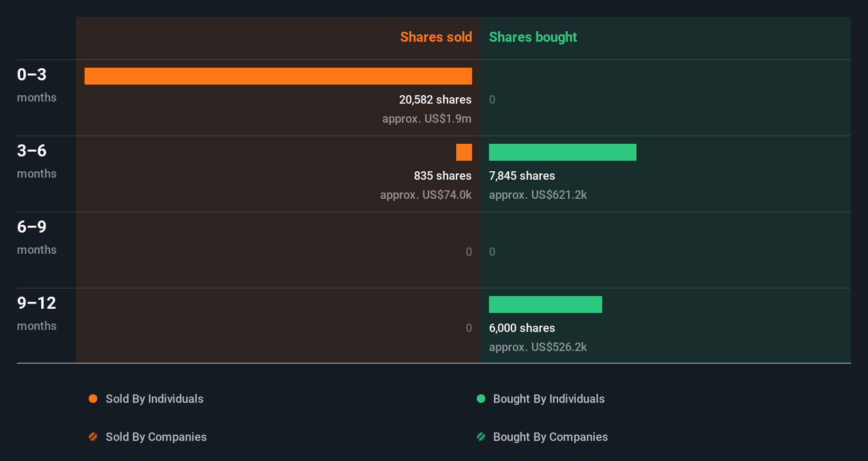This screenshot has height=461, width=868.
Task: Click the Sold By Individuals legend text
Action: [154, 399]
